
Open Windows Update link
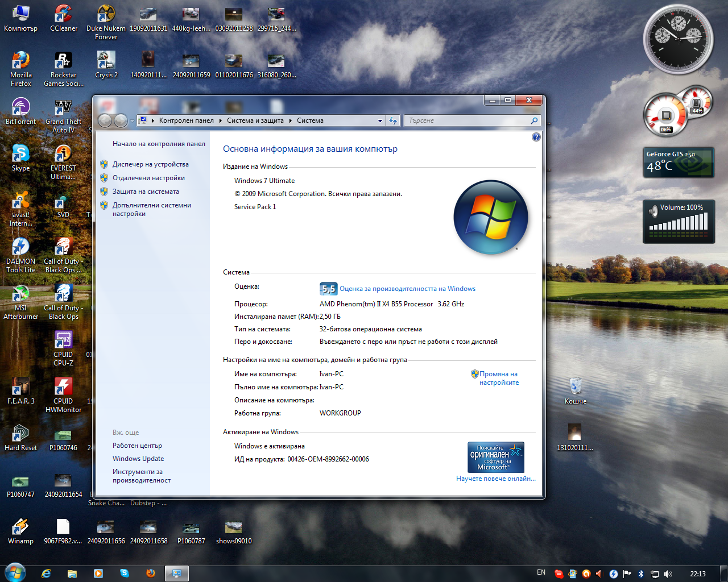138,459
